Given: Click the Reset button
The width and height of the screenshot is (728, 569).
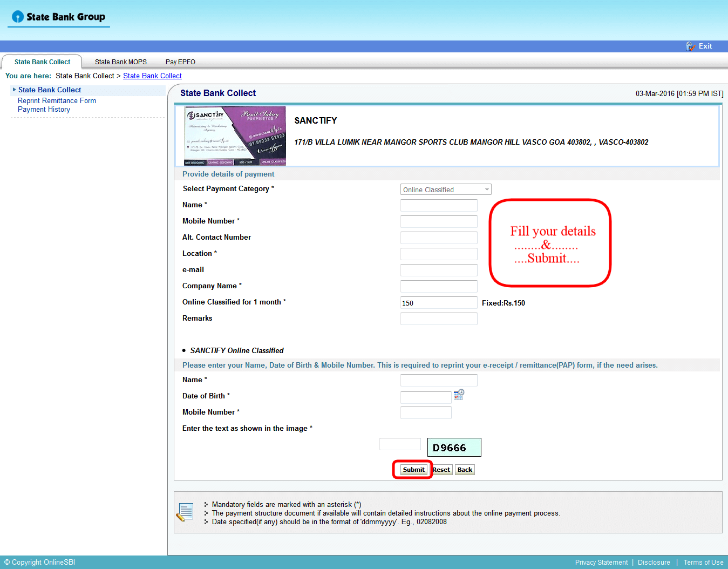Looking at the screenshot, I should (441, 470).
